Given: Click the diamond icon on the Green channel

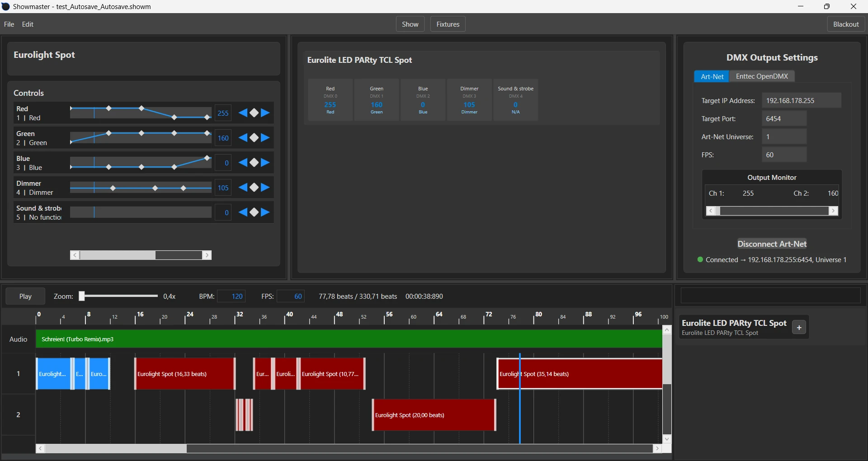Looking at the screenshot, I should pos(254,138).
